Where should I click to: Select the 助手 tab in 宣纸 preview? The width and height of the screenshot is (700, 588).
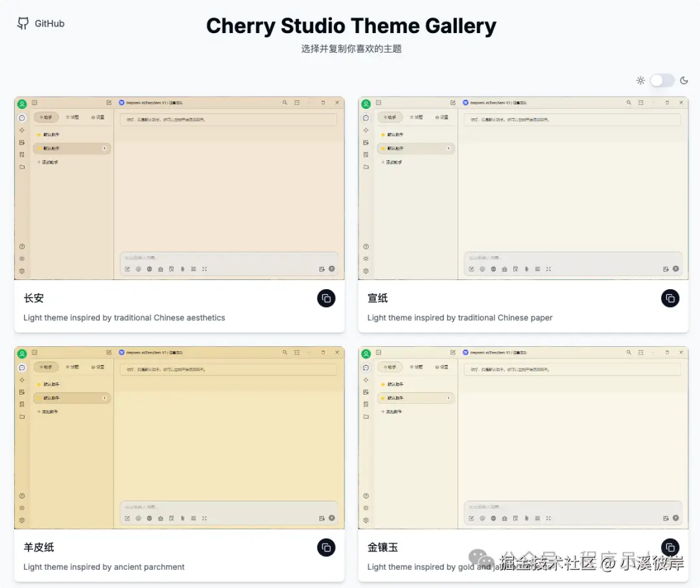click(x=390, y=117)
